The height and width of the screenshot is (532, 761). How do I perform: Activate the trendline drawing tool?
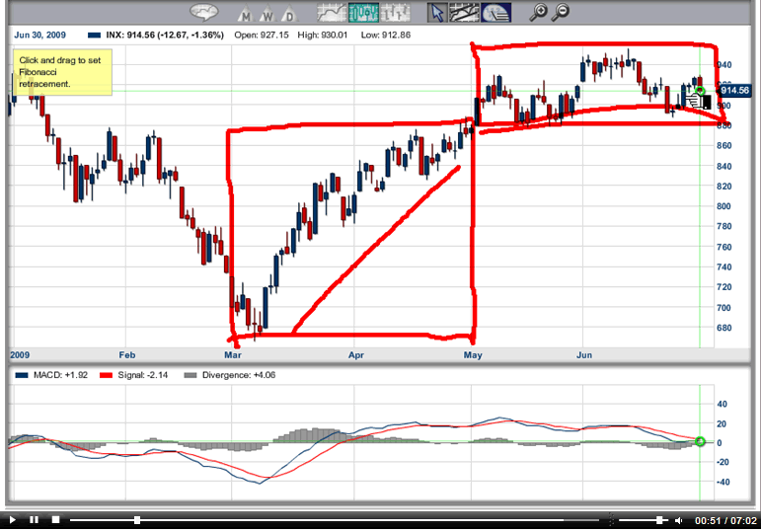tap(465, 13)
